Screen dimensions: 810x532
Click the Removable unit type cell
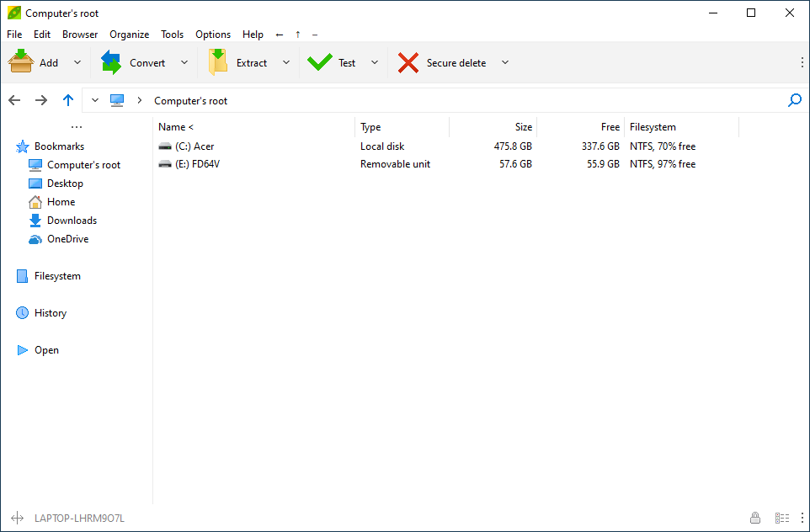click(395, 164)
